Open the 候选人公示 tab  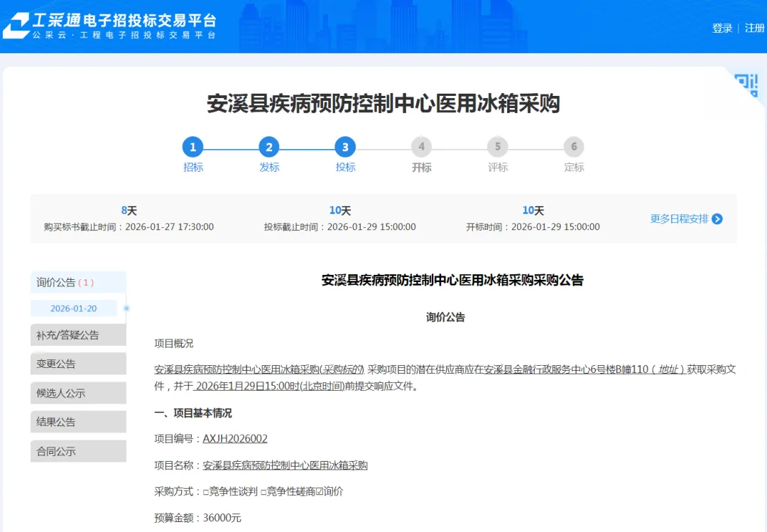[78, 393]
